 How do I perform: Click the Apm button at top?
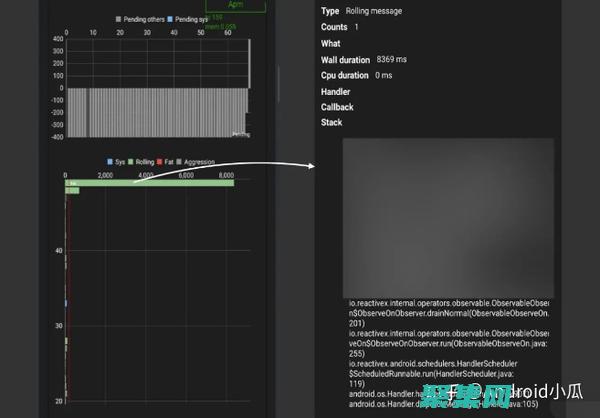(238, 5)
